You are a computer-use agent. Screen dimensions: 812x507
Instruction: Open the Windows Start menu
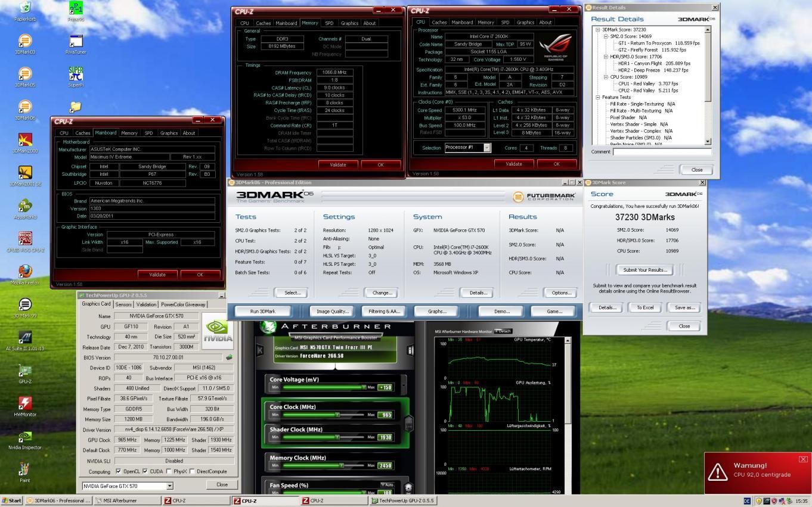pos(12,500)
